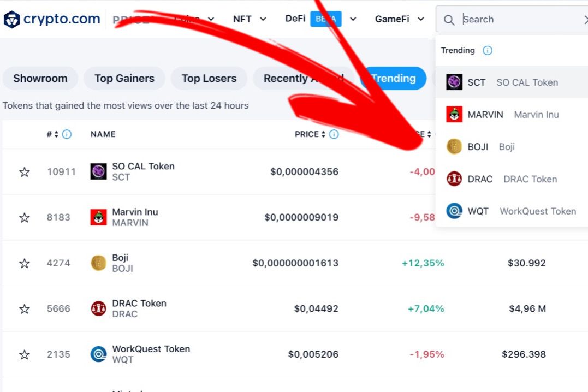588x392 pixels.
Task: Click the crypto.com logo icon
Action: (x=11, y=20)
